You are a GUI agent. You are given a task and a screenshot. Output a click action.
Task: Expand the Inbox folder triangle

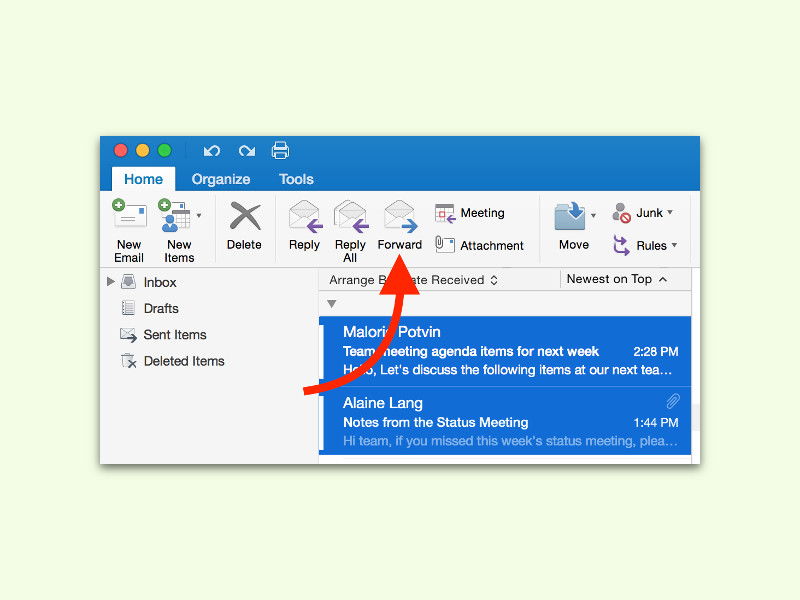click(x=110, y=282)
